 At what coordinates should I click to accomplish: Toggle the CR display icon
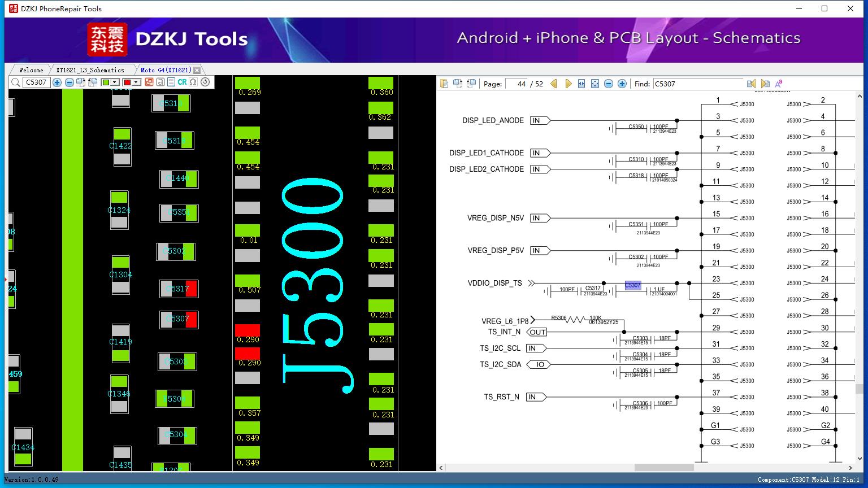click(182, 82)
